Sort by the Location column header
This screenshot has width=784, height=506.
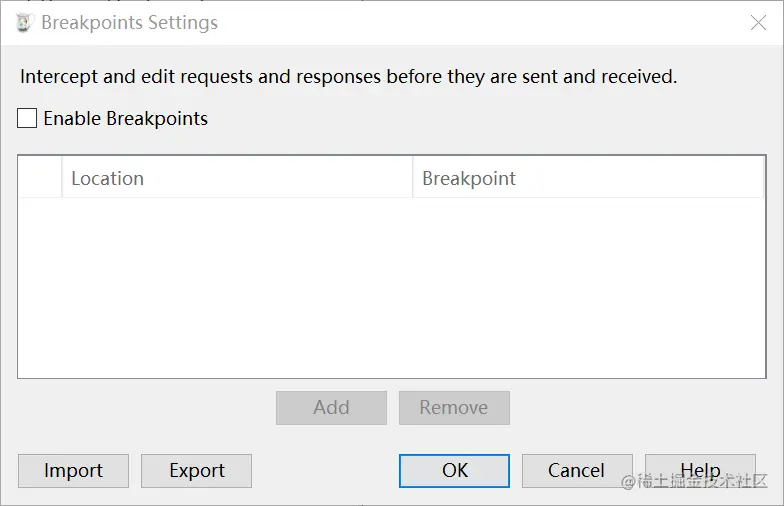pos(237,178)
